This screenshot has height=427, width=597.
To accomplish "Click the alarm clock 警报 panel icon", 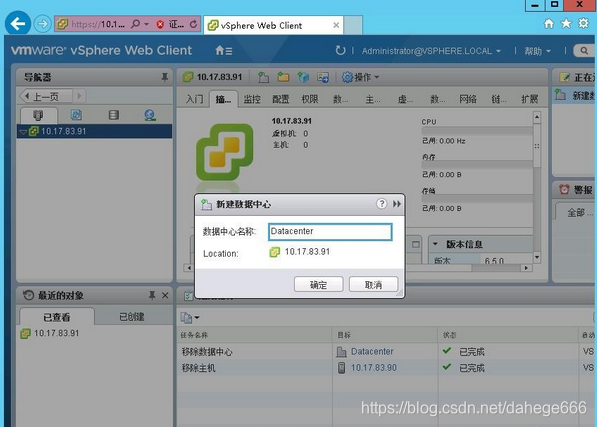I will (x=564, y=190).
